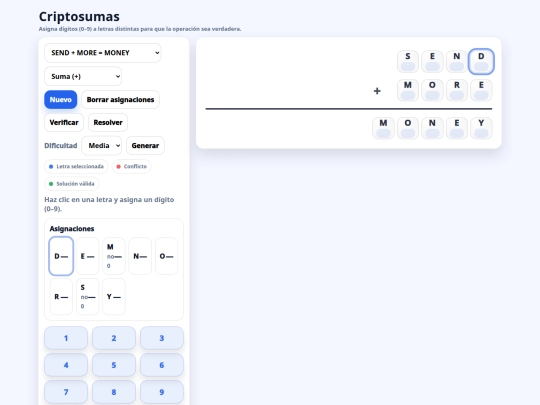Select the E assignment card
The image size is (540, 405).
click(x=87, y=256)
